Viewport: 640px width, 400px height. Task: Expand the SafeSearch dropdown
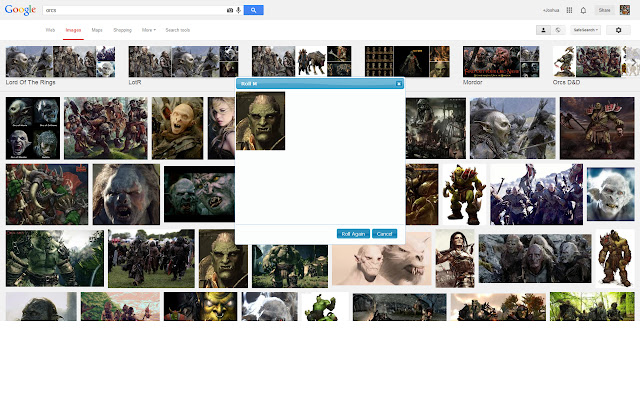point(585,30)
